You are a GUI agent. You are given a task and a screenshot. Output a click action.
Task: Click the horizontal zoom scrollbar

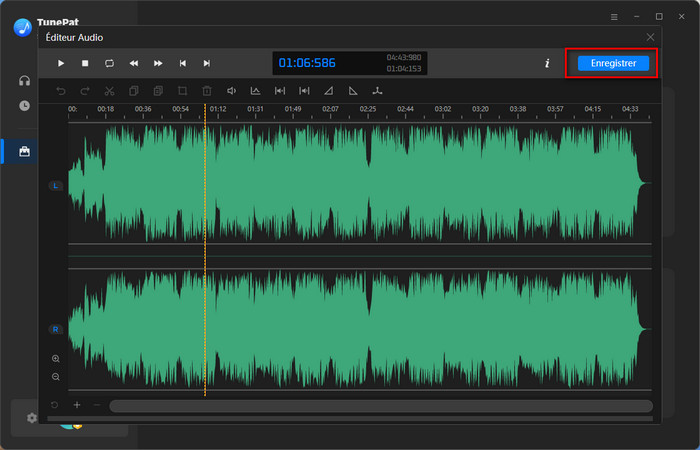[380, 406]
